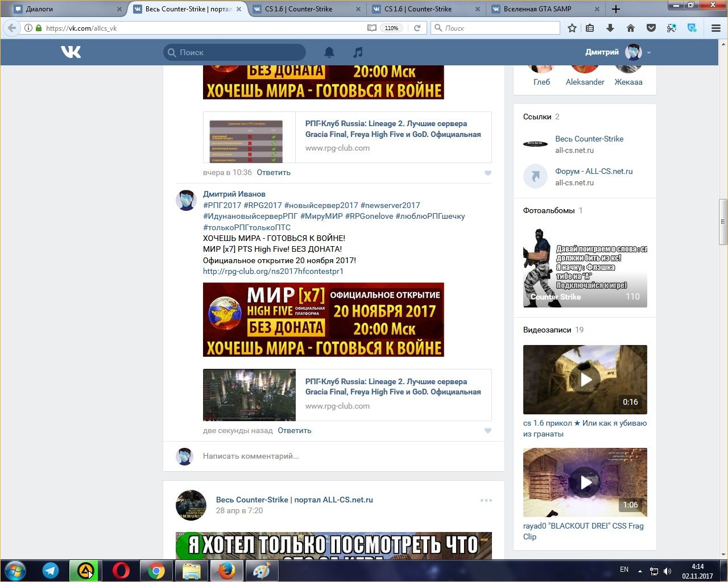Open Весь Counter-Strike post author link
The image size is (728, 582).
(295, 500)
